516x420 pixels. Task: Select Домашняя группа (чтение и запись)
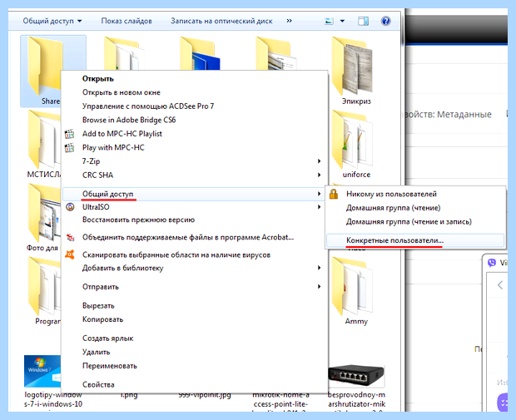409,222
